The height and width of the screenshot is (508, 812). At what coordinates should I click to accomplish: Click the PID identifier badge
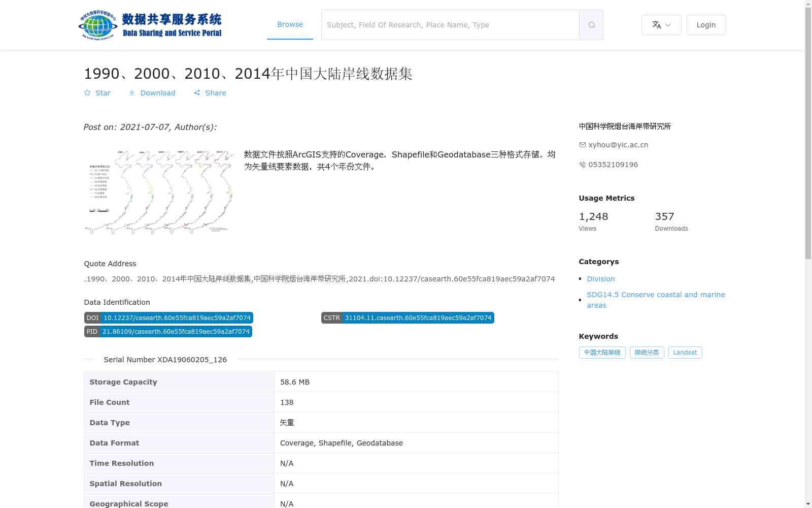(x=168, y=332)
